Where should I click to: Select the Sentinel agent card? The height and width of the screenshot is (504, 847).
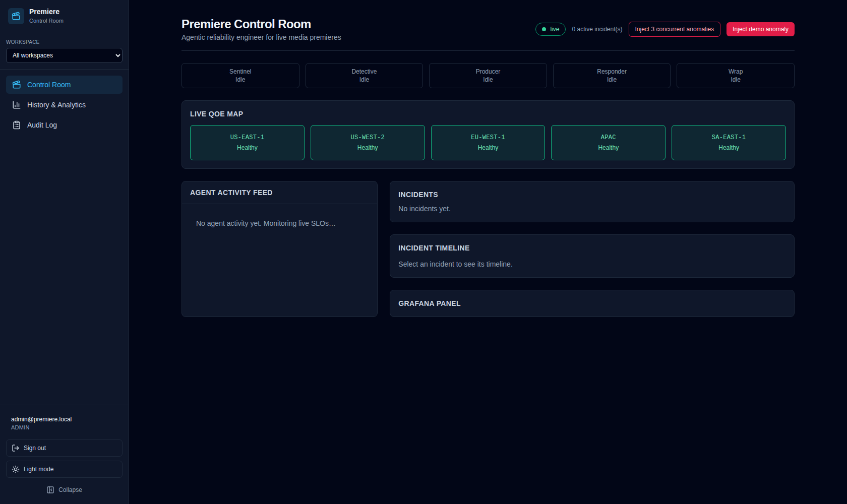(x=240, y=76)
